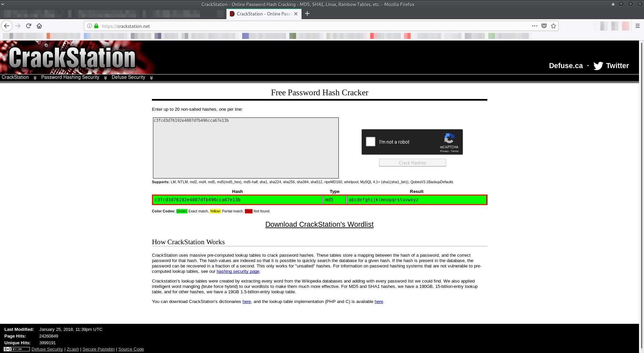Open a new tab with plus button

pos(307,13)
